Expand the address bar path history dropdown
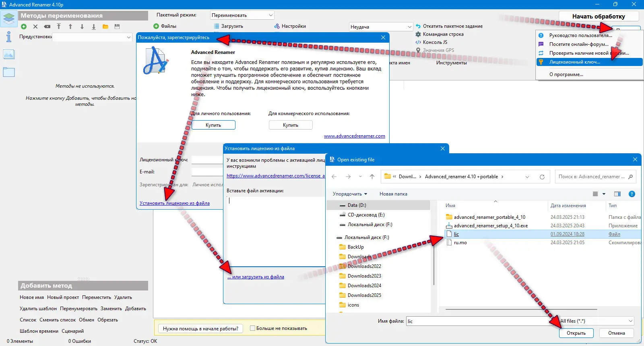This screenshot has height=346, width=644. [x=527, y=177]
